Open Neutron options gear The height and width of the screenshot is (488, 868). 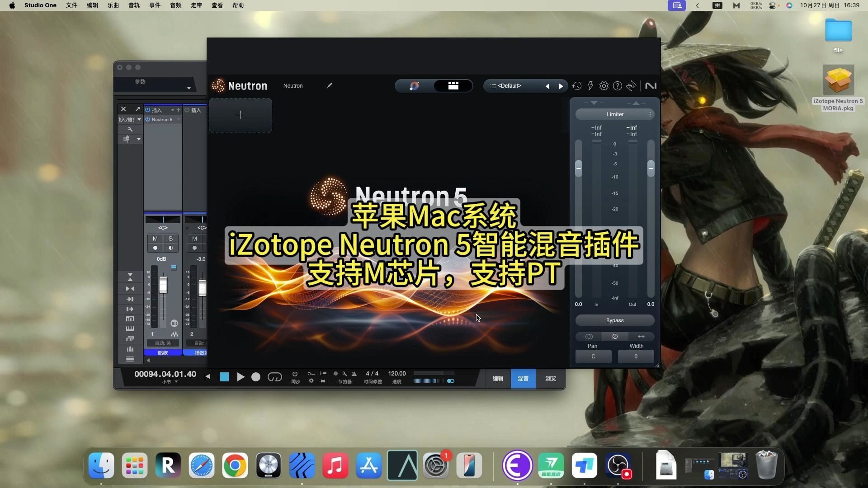tap(604, 86)
